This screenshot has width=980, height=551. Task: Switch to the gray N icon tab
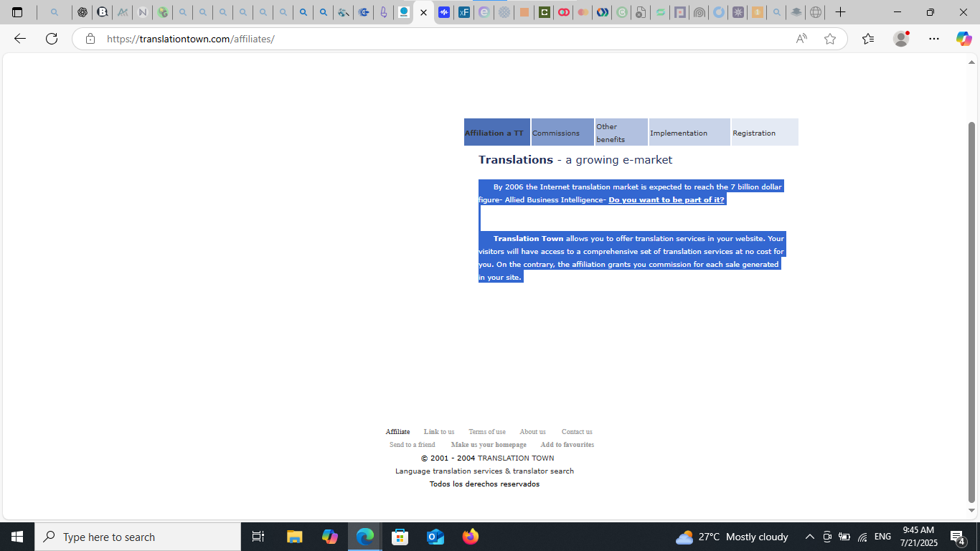[143, 12]
